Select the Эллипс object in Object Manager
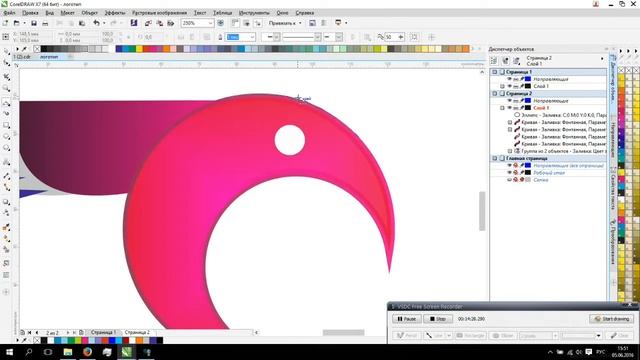The image size is (640, 360). point(560,115)
